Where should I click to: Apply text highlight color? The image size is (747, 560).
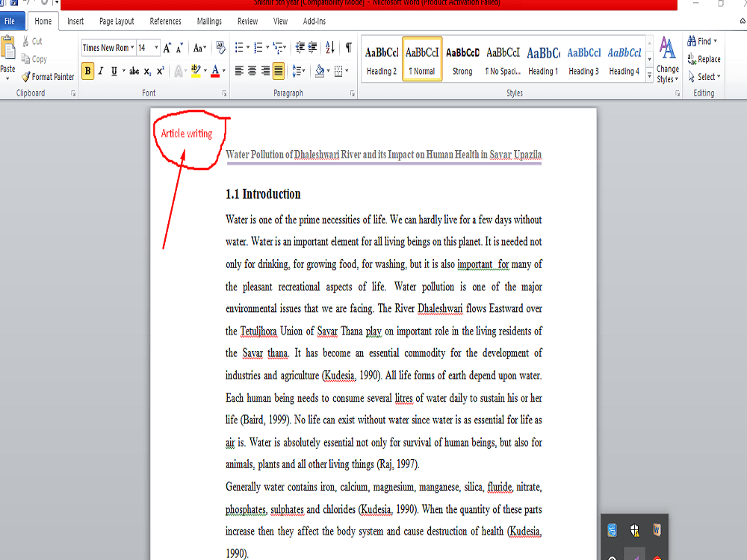196,71
